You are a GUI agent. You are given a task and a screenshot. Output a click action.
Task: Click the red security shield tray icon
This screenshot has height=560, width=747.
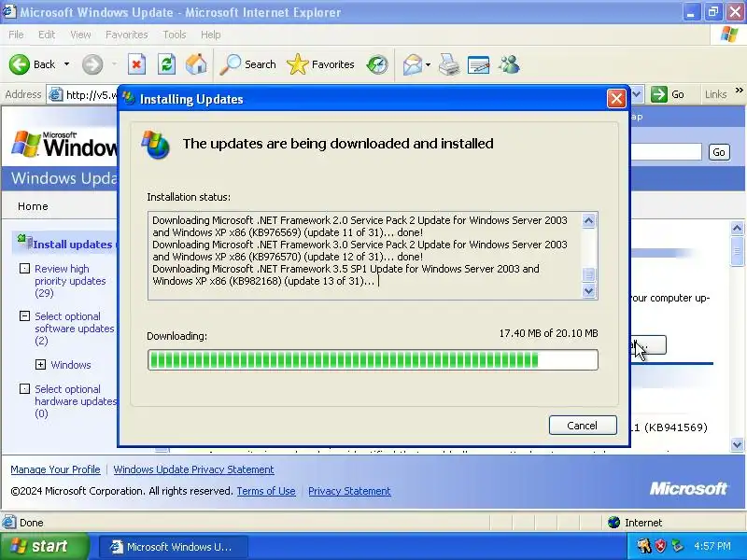tap(660, 546)
